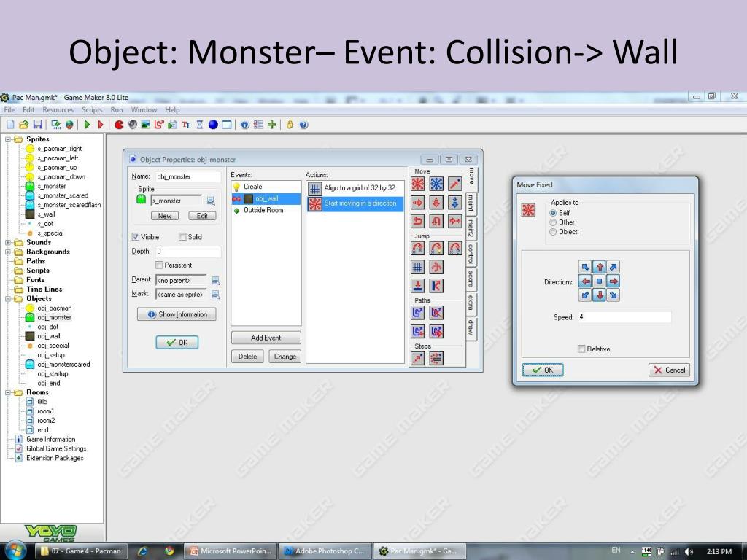The width and height of the screenshot is (747, 560).
Task: Switch to the draw actions tab
Action: [x=471, y=327]
